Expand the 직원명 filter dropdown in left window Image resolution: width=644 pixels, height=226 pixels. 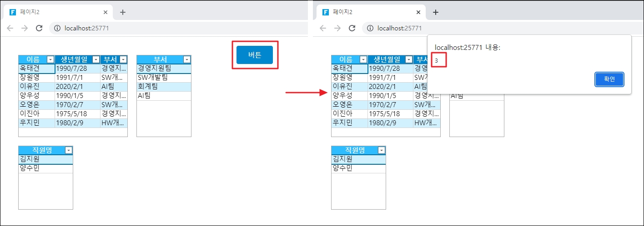pos(69,150)
